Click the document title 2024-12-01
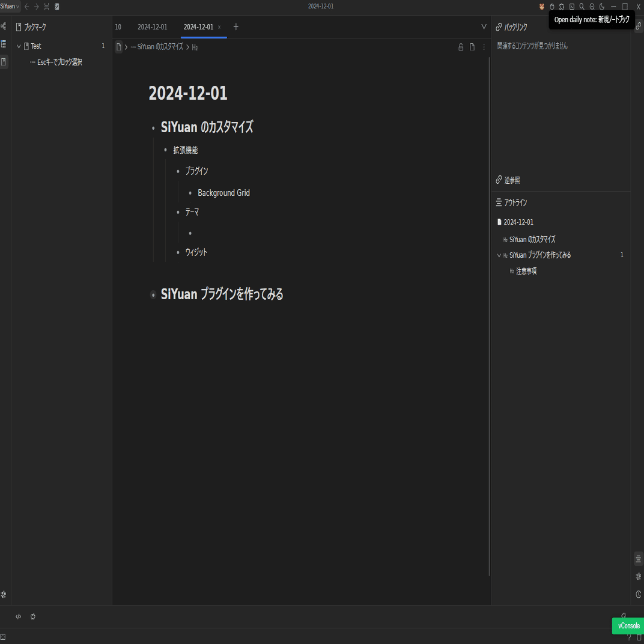644x644 pixels. point(188,93)
